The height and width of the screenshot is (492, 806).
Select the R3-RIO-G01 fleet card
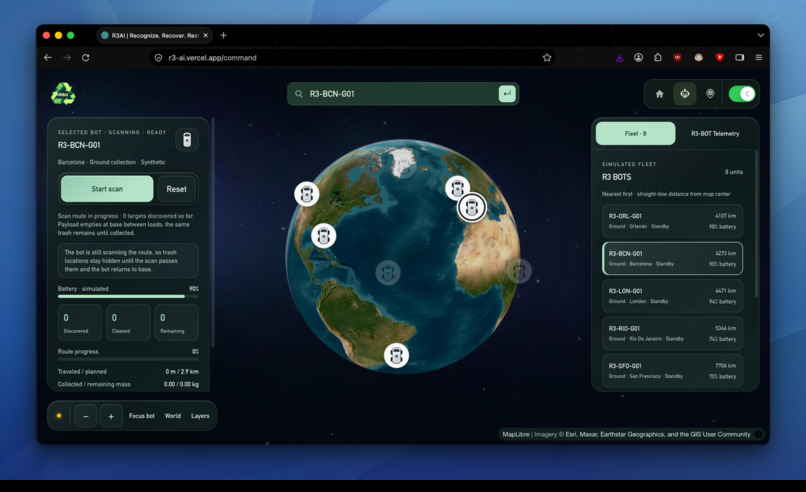coord(672,334)
